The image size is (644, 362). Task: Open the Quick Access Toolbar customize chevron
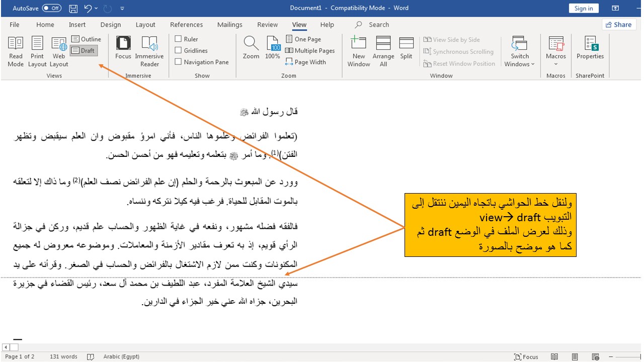point(122,8)
